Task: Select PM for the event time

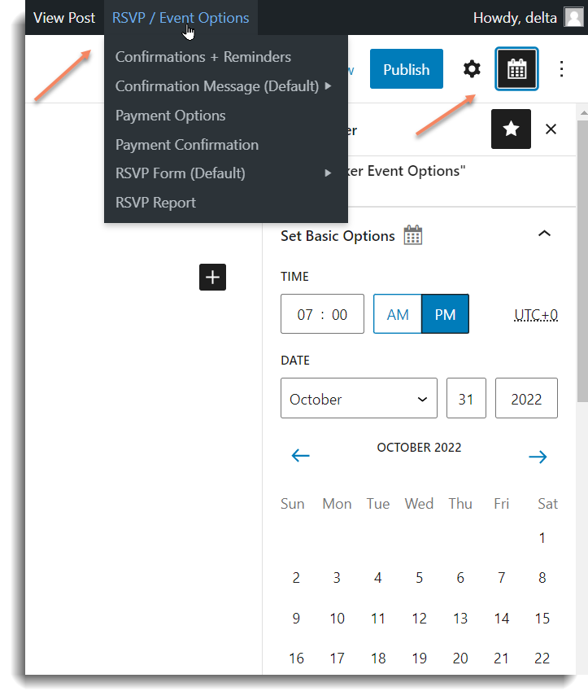Action: (x=445, y=314)
